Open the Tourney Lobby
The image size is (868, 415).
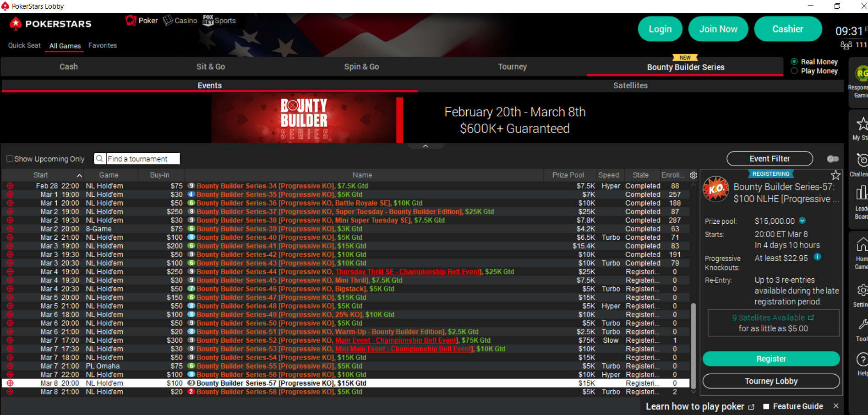coord(771,381)
